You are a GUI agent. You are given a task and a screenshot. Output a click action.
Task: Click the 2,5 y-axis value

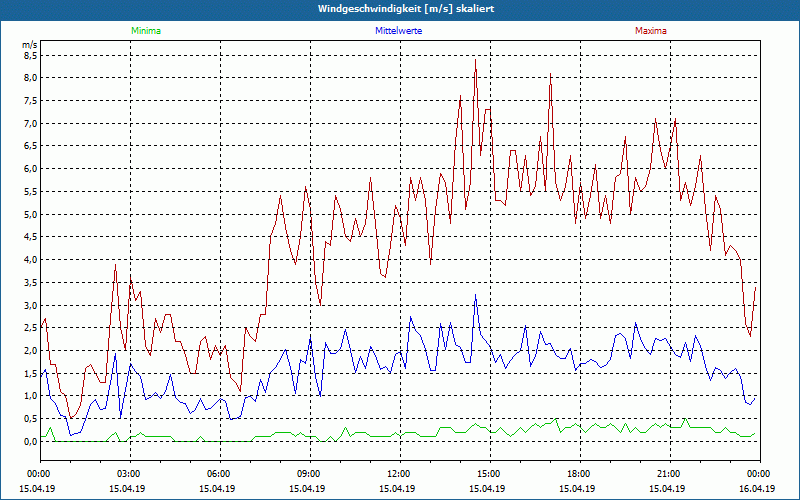tap(29, 328)
